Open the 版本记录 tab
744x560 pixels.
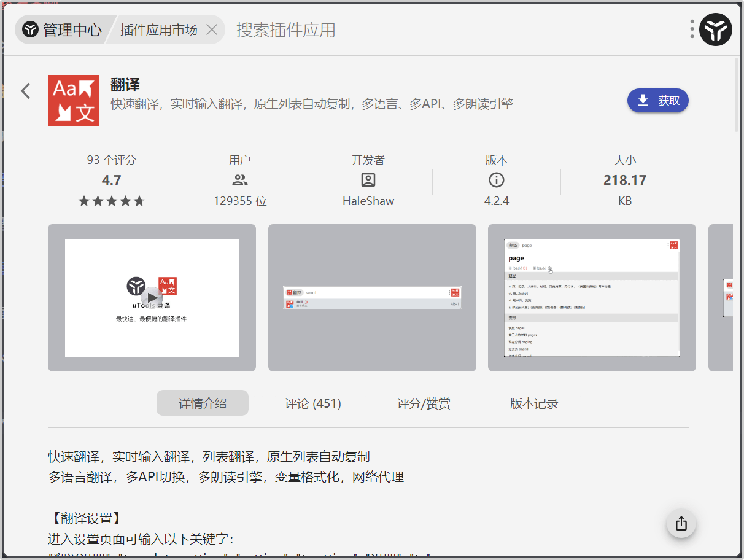point(534,403)
